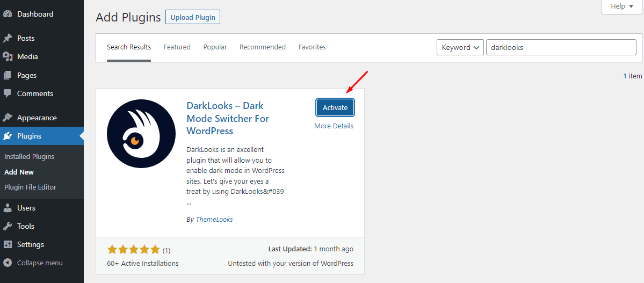Open the Keyword search type dropdown
Screen dimensions: 644x283
pos(460,47)
